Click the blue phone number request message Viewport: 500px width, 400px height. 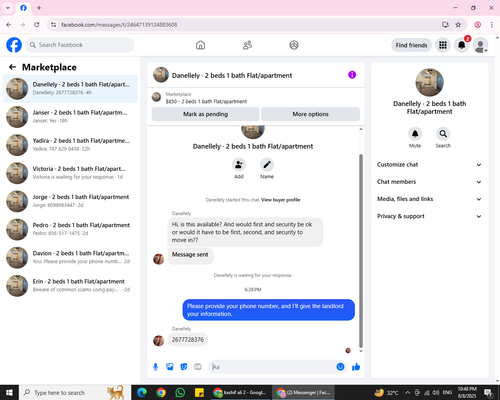click(268, 310)
